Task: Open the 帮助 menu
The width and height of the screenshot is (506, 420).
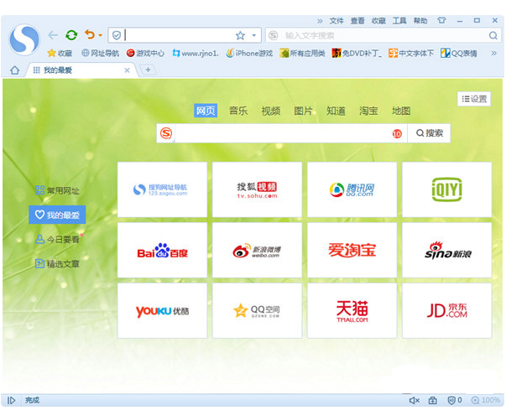Action: pyautogui.click(x=420, y=21)
